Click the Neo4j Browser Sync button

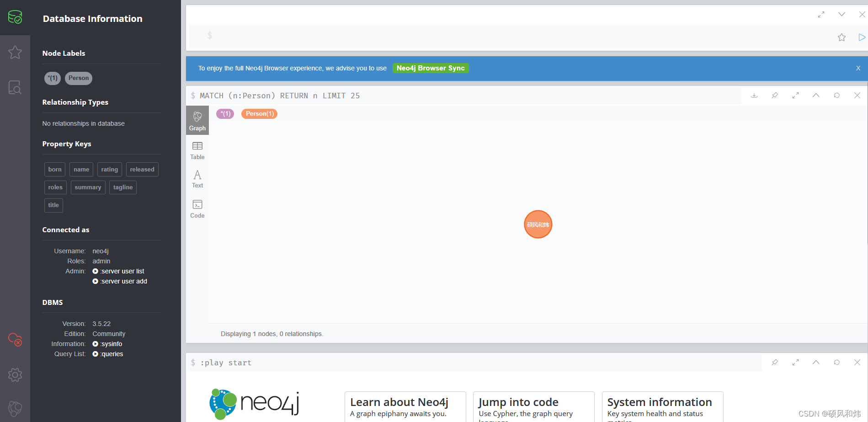(x=431, y=68)
